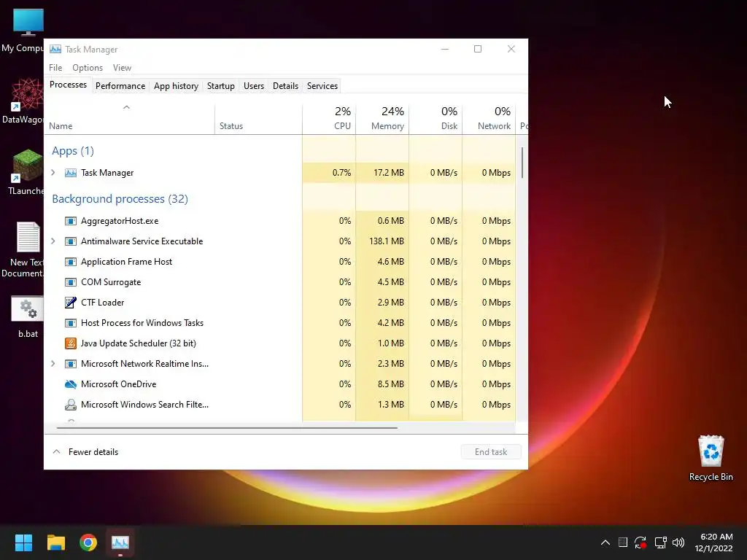747x560 pixels.
Task: Select the DataWagon desktop shortcut
Action: (x=23, y=101)
